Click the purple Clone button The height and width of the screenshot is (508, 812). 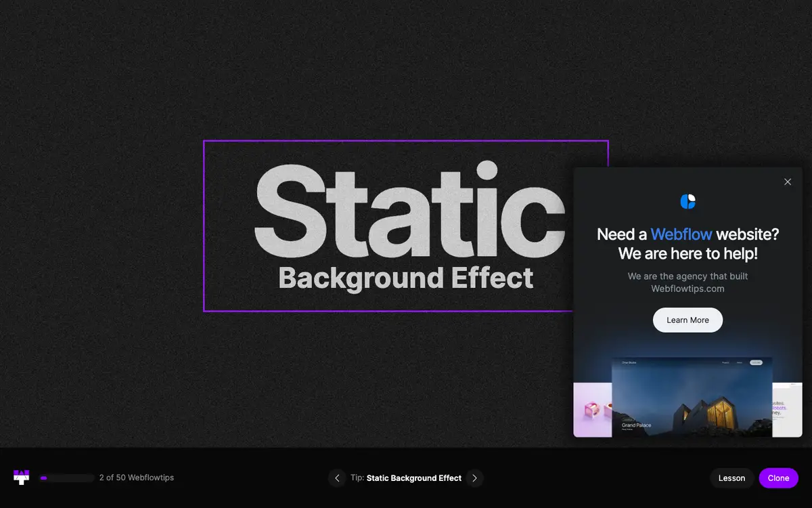click(x=778, y=478)
